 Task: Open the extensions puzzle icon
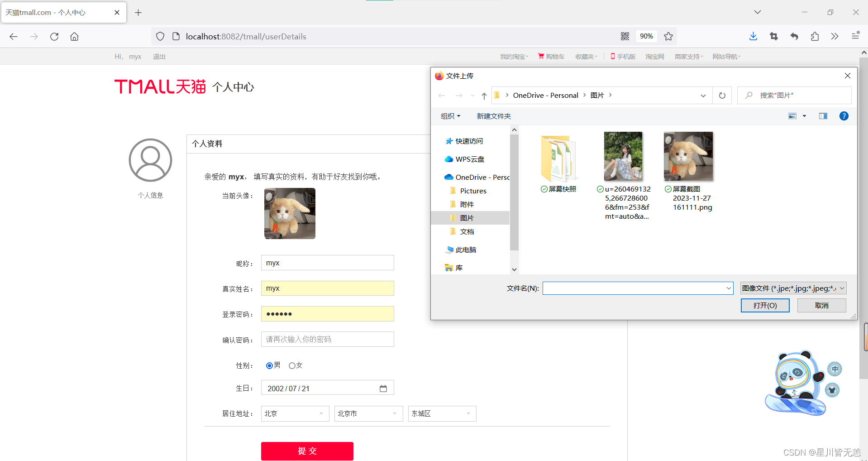(815, 36)
